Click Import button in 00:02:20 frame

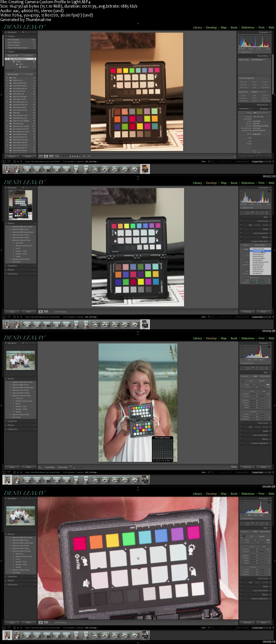[12, 156]
